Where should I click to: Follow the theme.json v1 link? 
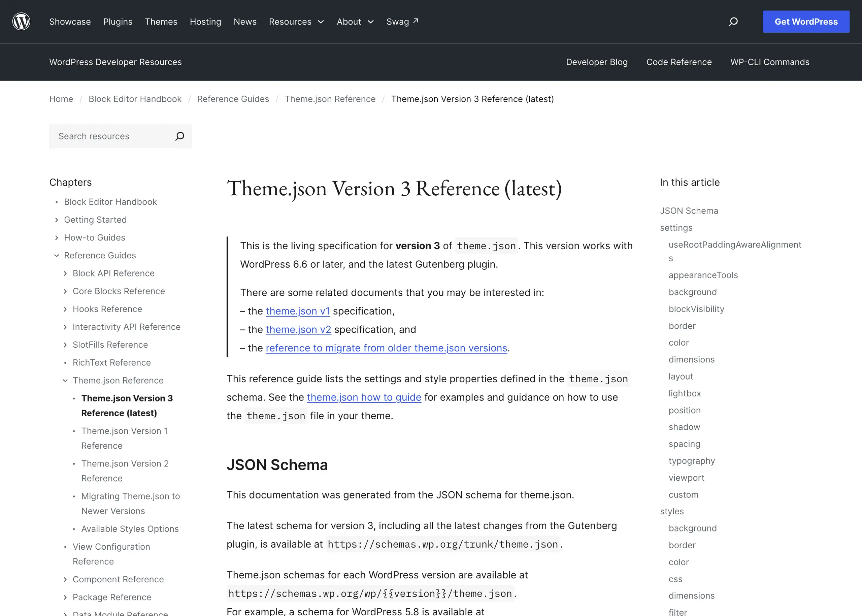pos(298,311)
